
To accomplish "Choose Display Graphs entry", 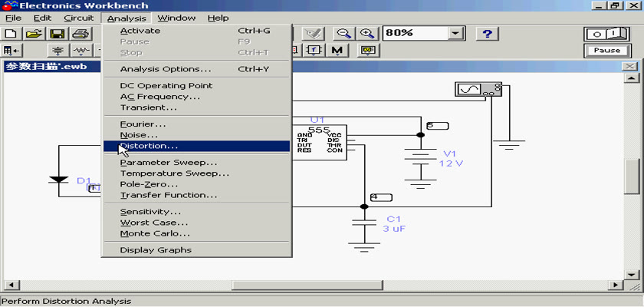I will pos(196,250).
